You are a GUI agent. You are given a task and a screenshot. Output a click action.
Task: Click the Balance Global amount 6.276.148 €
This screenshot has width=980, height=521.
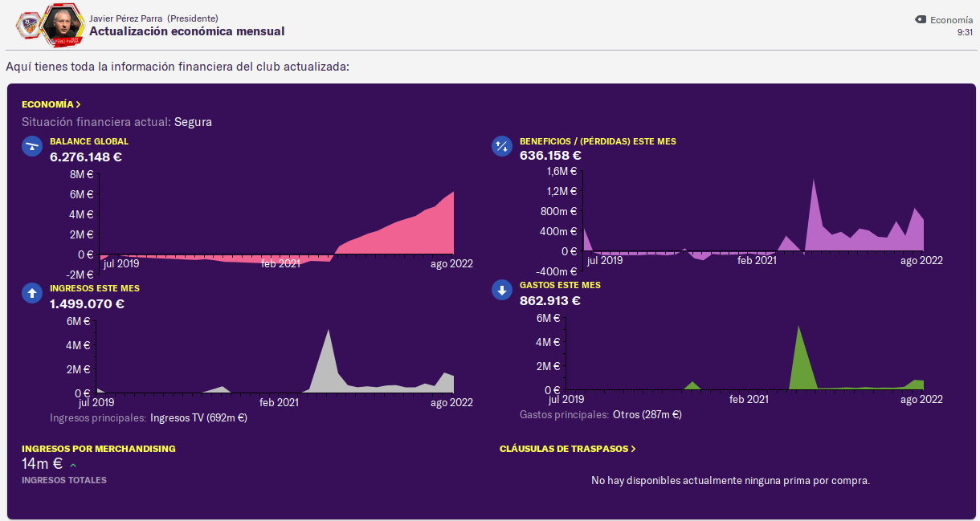click(86, 157)
